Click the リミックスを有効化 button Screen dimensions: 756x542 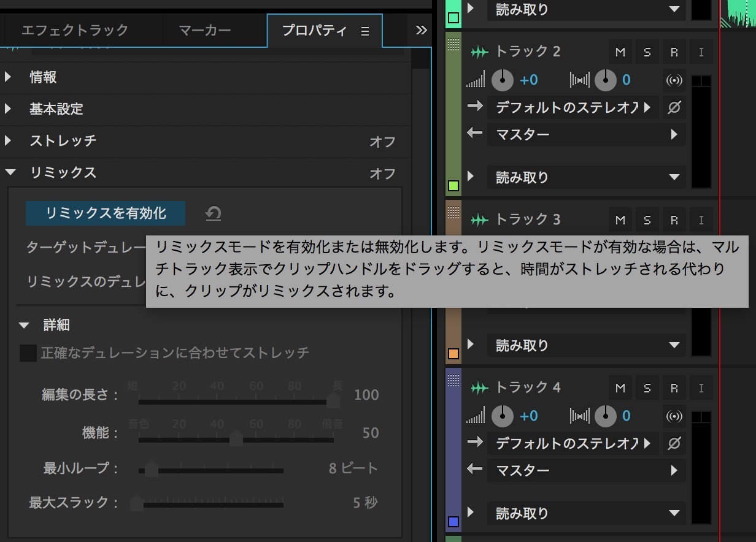point(106,213)
